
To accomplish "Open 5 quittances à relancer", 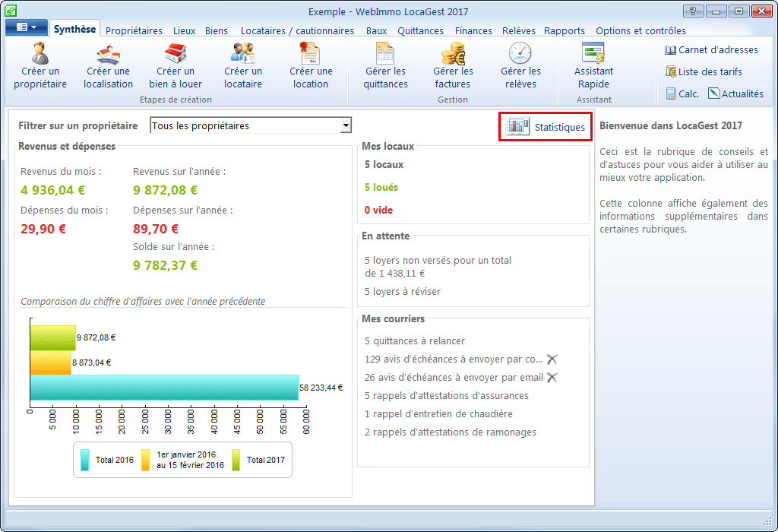I will tap(414, 341).
